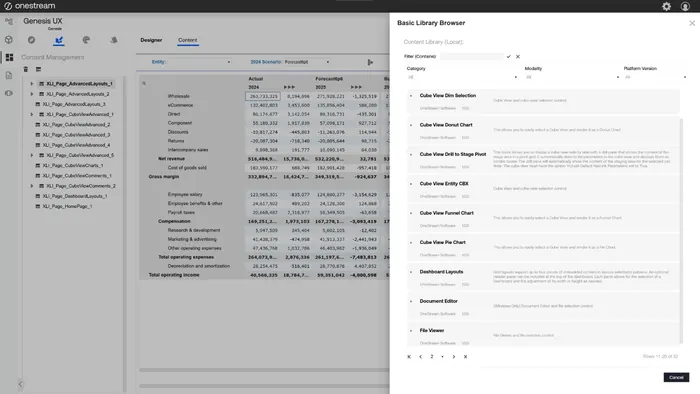Click the search magnifier in the grid
This screenshot has height=394, width=700.
[x=144, y=83]
